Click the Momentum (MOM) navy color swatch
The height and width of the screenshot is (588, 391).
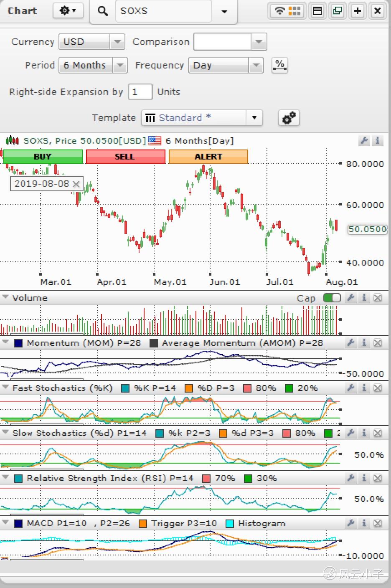click(18, 343)
